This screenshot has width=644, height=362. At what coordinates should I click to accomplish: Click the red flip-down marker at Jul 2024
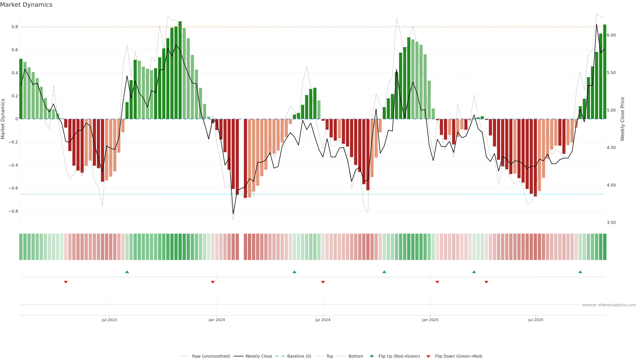323,282
